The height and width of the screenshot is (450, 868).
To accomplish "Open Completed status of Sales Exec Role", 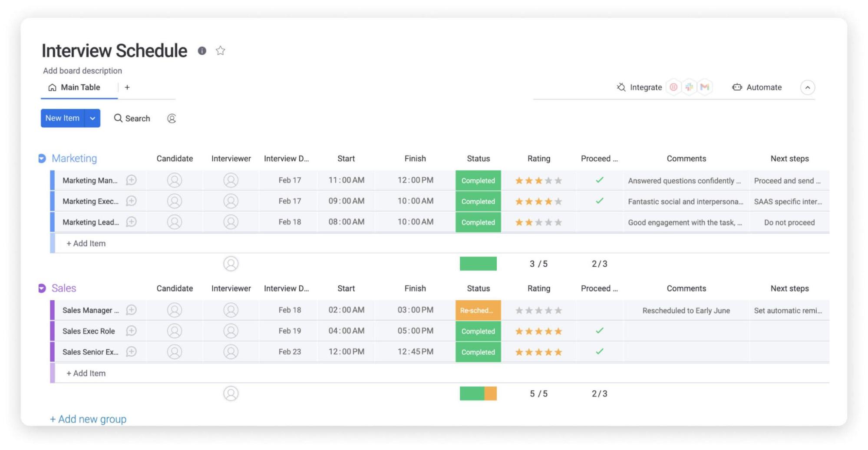I will click(x=478, y=331).
